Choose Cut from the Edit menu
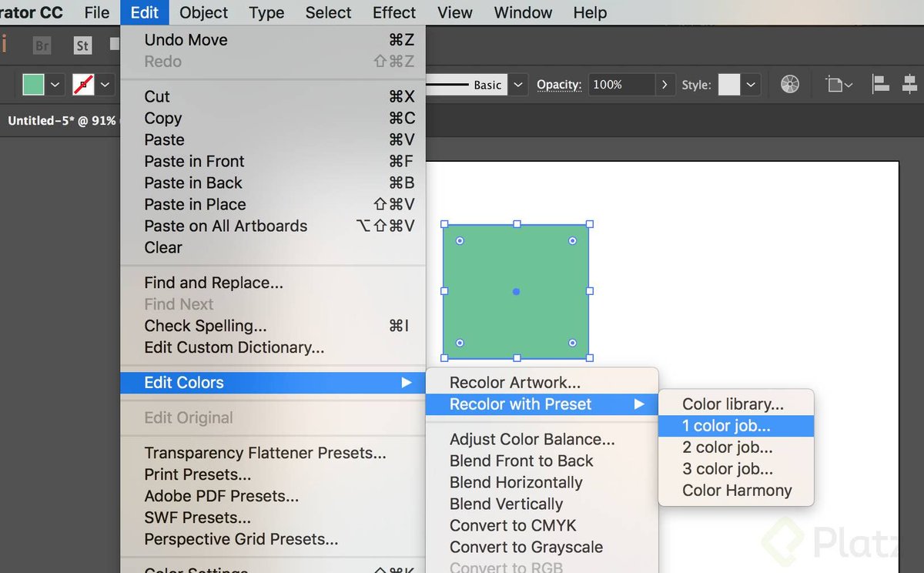 click(273, 97)
